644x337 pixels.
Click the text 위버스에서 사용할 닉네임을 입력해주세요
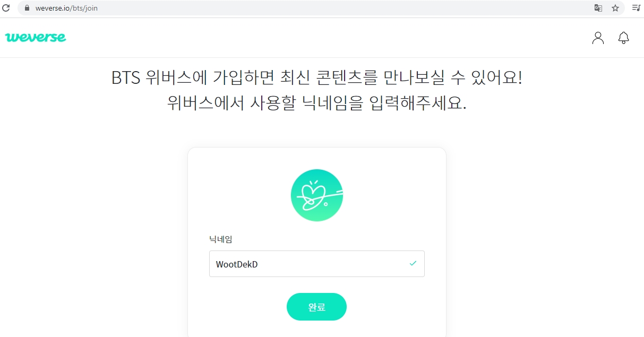click(317, 102)
